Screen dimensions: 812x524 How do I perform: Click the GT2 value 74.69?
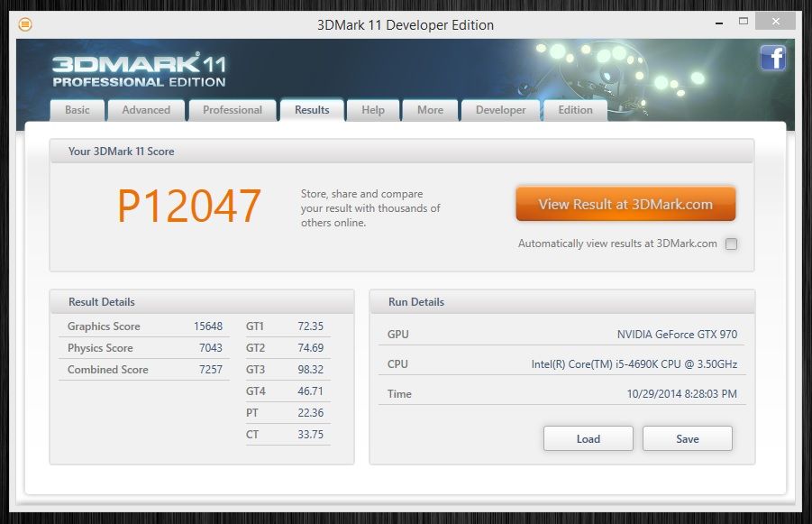pyautogui.click(x=310, y=348)
